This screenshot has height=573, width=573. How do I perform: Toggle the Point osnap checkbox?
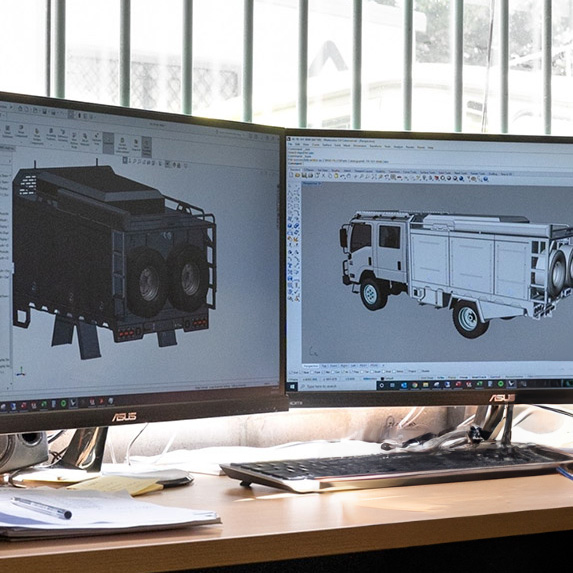tap(312, 372)
